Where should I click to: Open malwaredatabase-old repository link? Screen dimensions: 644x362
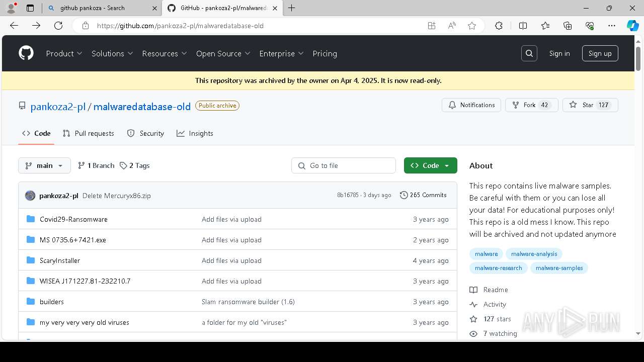(142, 106)
